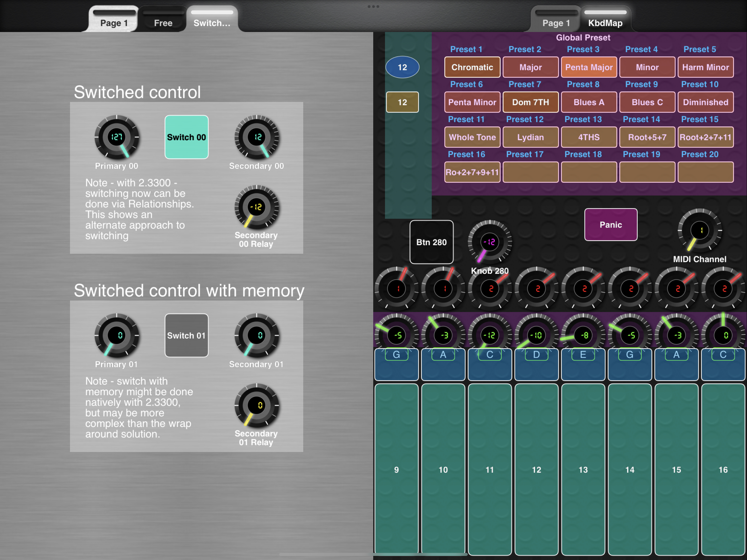Click the Knob 280 dial
Screen dimensions: 747x560
click(490, 242)
